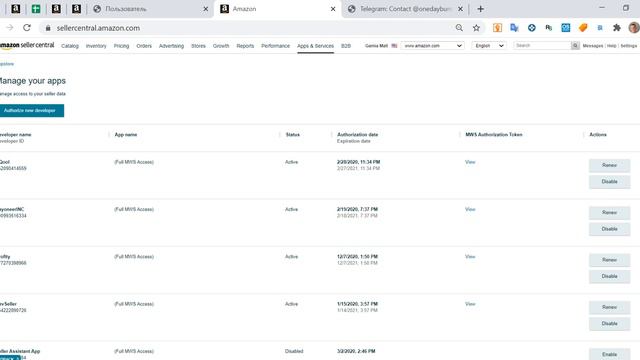Open the Advertising menu
This screenshot has height=360, width=640.
click(171, 46)
